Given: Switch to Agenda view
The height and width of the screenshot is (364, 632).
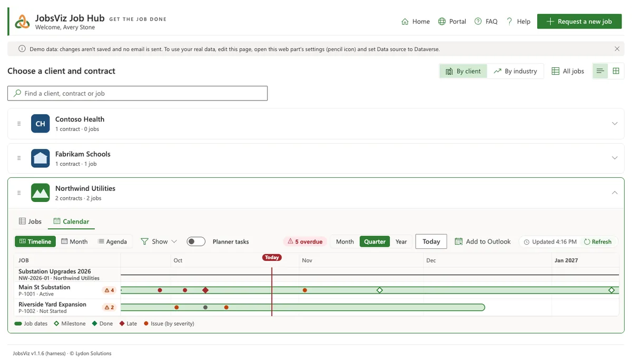Looking at the screenshot, I should click(x=112, y=241).
